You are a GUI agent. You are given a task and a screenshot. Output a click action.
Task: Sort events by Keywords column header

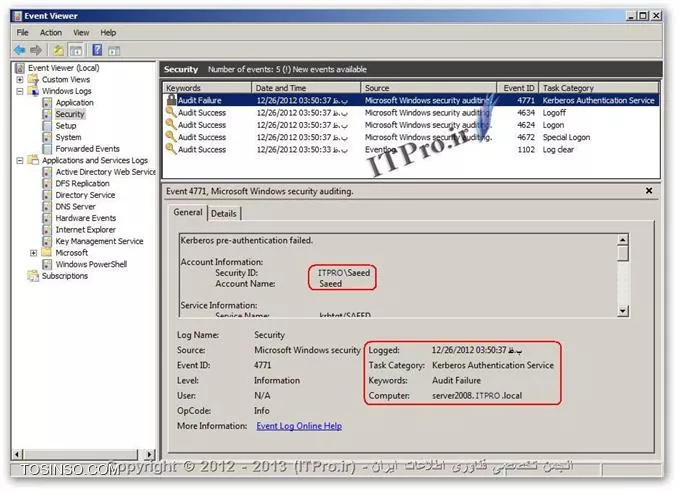[207, 88]
